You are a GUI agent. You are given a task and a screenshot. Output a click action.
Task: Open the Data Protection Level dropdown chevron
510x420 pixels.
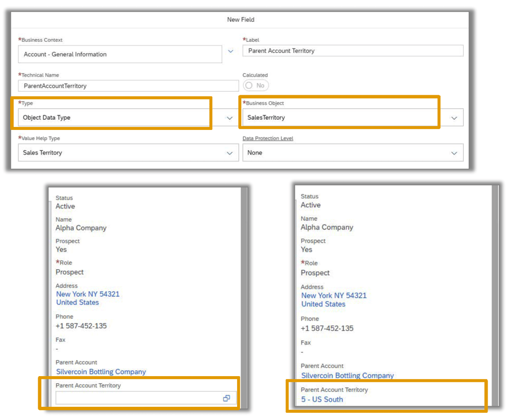[x=454, y=153]
